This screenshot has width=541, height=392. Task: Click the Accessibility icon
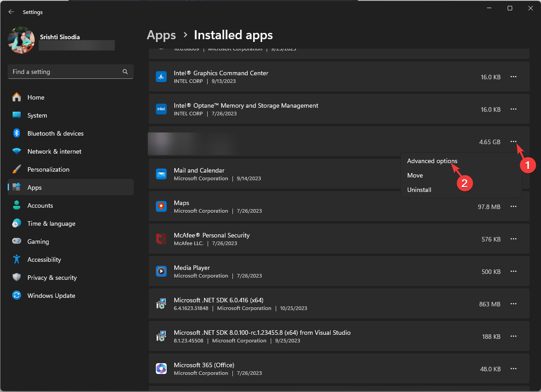tap(17, 260)
